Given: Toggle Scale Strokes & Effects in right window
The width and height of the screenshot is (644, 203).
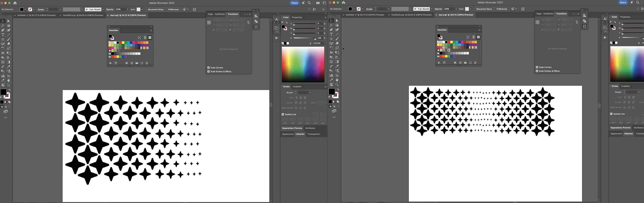Looking at the screenshot, I should 537,71.
